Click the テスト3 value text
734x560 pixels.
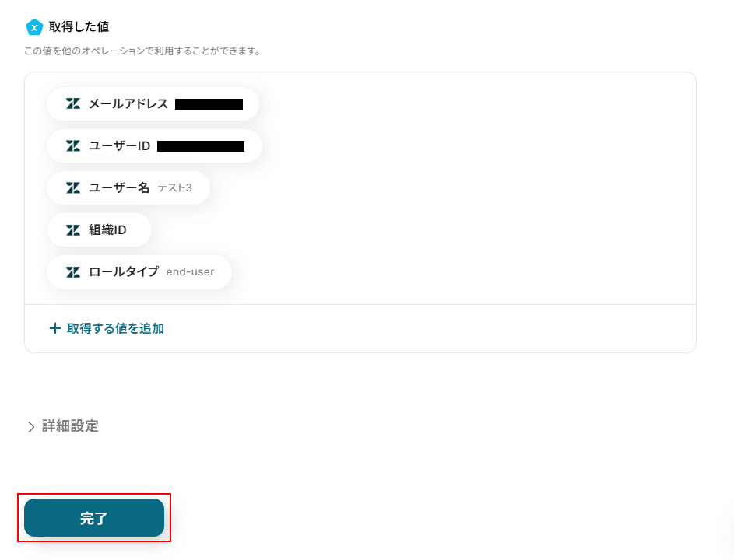[174, 187]
